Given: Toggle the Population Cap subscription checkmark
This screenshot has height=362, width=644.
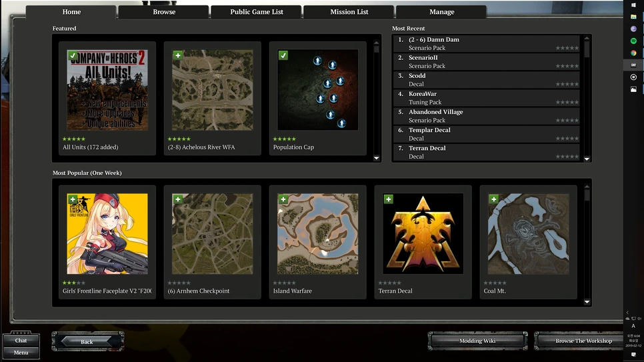Looking at the screenshot, I should [283, 55].
